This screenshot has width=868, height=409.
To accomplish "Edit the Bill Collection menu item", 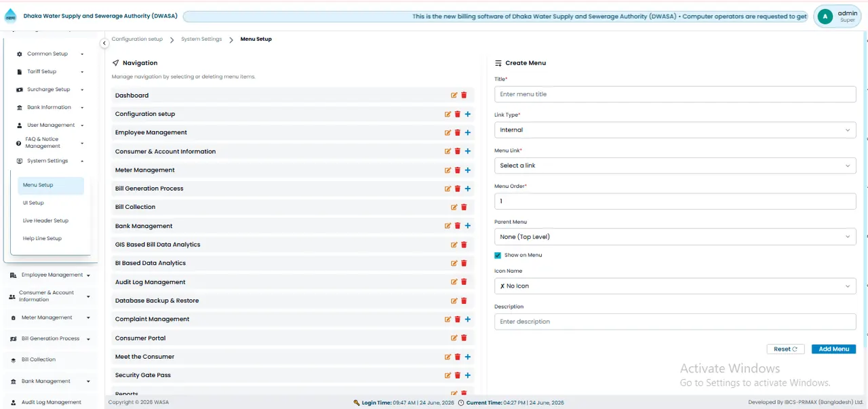I will pos(454,208).
